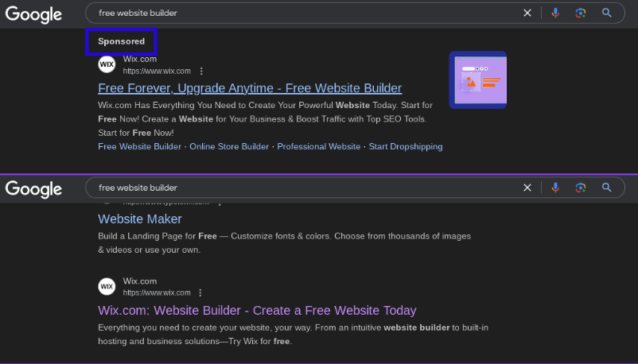The image size is (638, 364).
Task: Click magnifier search icon in top bar
Action: click(607, 13)
